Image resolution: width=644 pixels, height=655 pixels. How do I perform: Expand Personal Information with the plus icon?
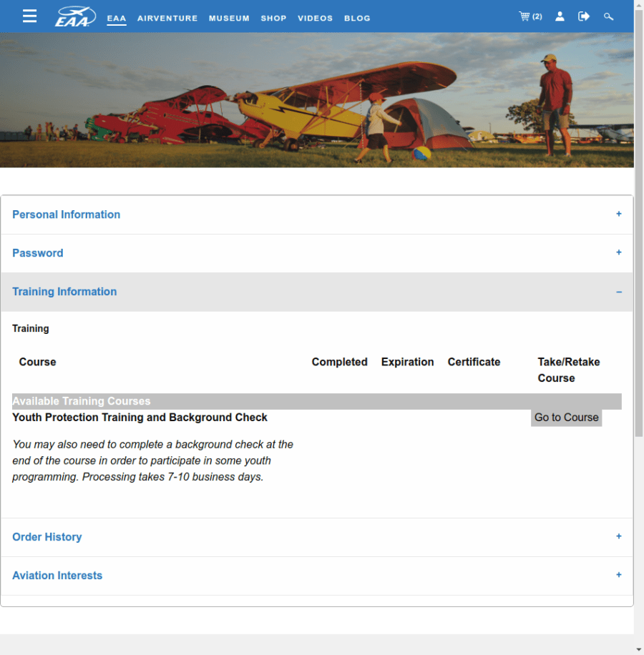(x=619, y=214)
